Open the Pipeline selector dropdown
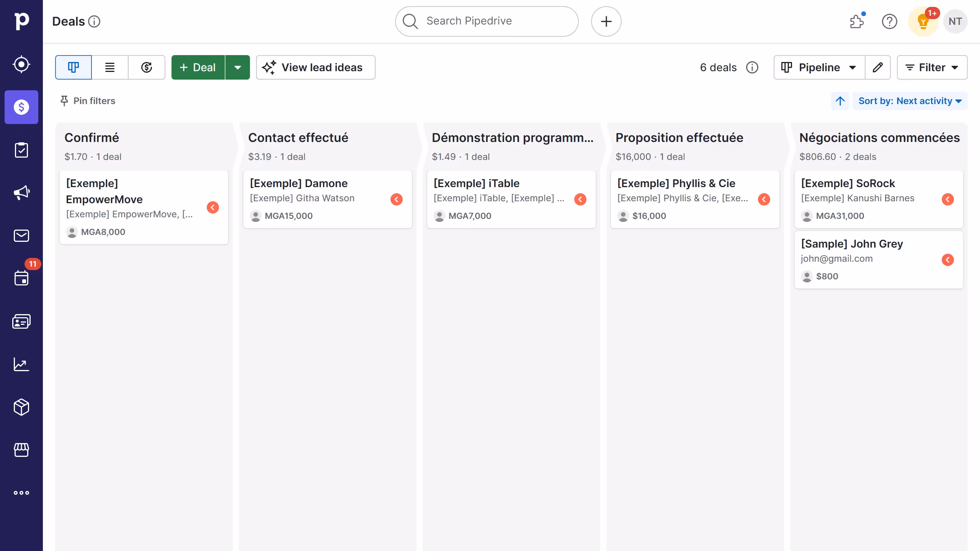The image size is (980, 551). [x=818, y=67]
